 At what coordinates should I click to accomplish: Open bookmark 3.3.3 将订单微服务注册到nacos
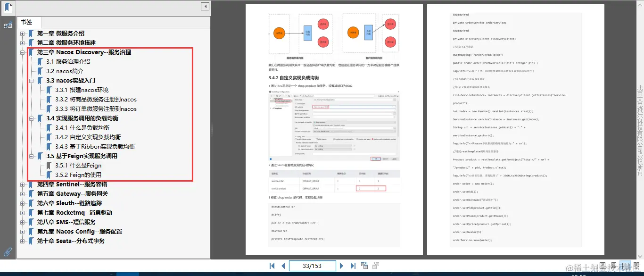click(x=96, y=109)
